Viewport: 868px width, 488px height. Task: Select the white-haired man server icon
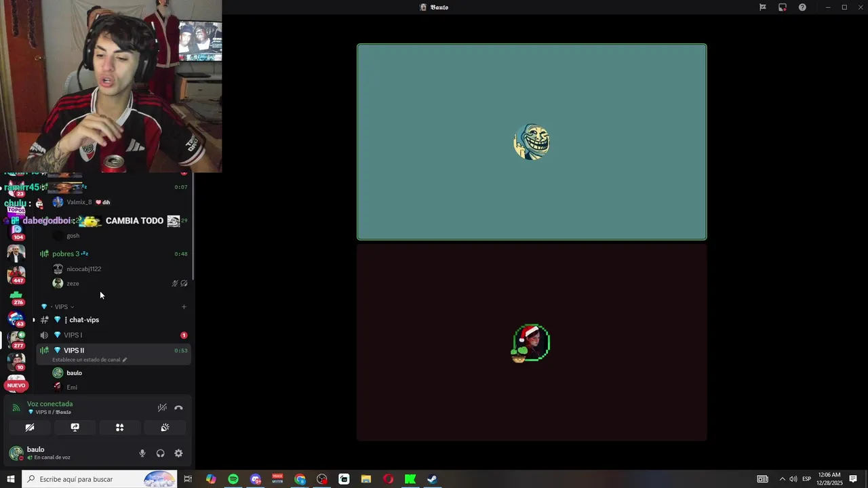[x=16, y=253]
